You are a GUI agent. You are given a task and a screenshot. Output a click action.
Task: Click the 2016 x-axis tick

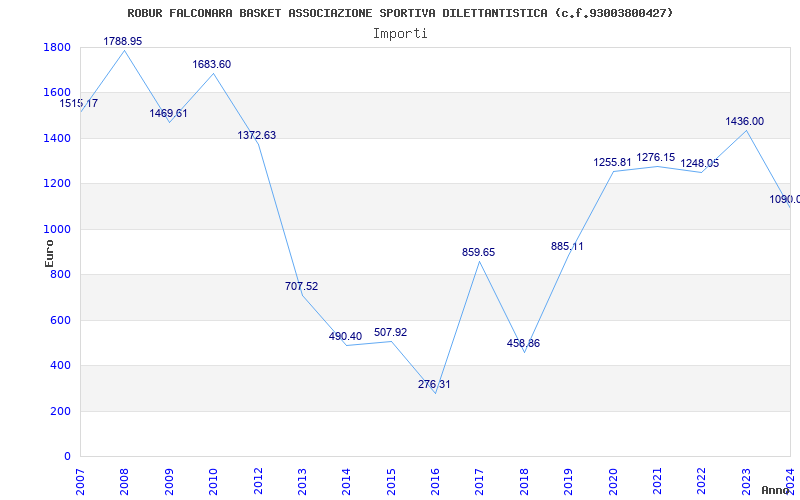coord(436,482)
